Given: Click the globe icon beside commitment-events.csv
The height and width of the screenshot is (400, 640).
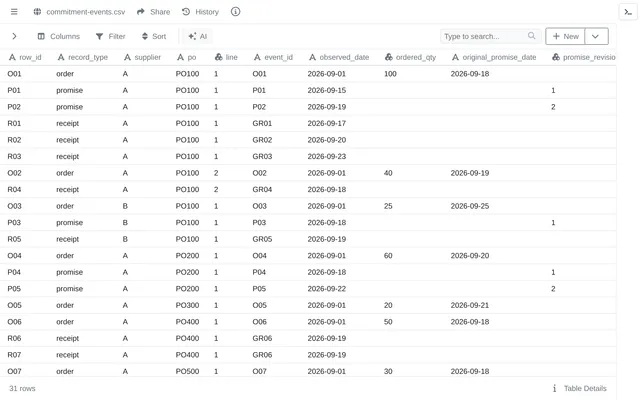Looking at the screenshot, I should (x=37, y=12).
